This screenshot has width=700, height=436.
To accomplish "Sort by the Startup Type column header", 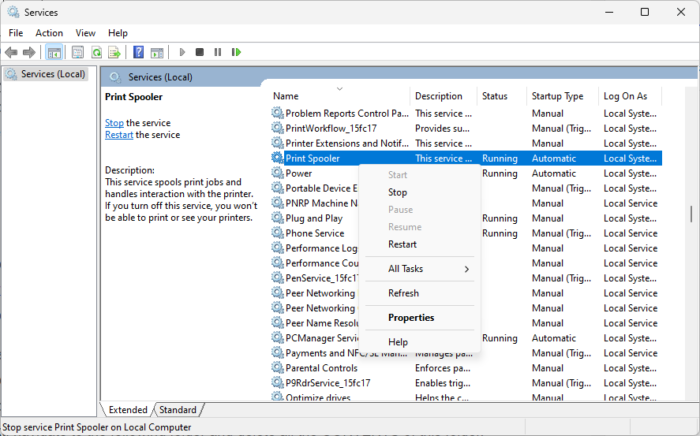I will pos(558,96).
